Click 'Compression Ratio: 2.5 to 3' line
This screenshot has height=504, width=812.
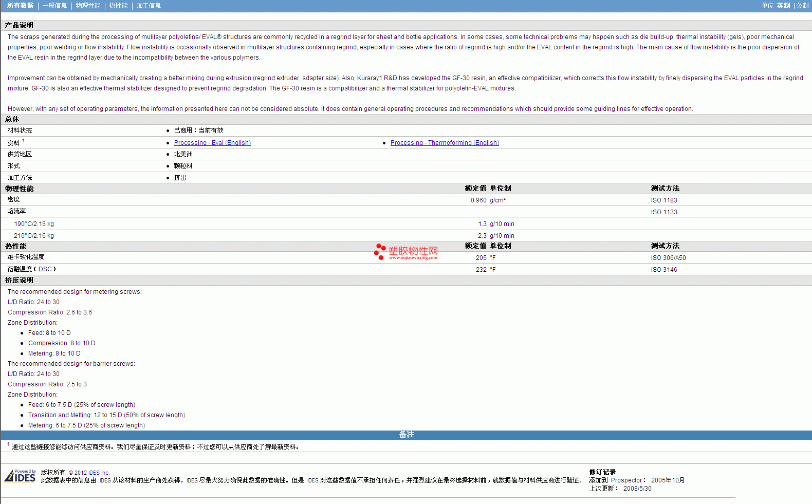47,384
